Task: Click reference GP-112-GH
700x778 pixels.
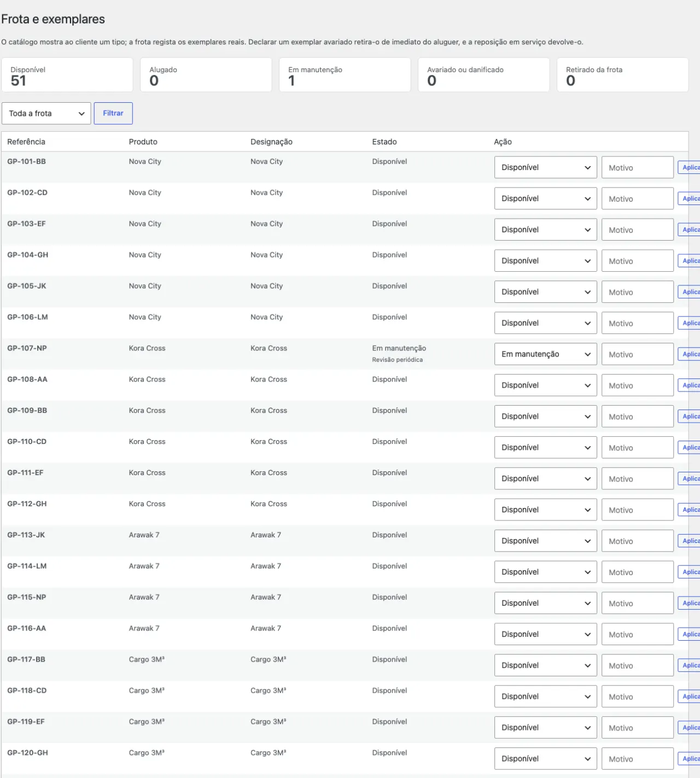Action: pos(27,504)
